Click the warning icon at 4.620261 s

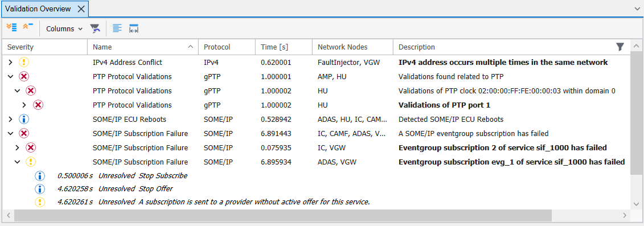coord(40,202)
